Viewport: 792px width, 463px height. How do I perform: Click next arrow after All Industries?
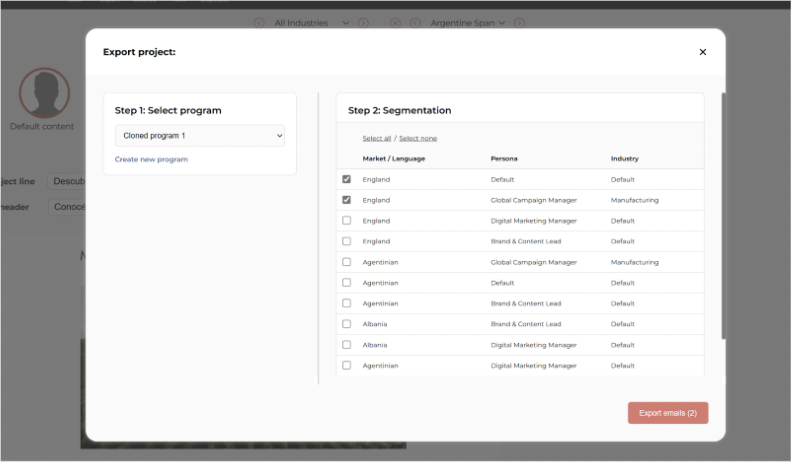[x=364, y=23]
